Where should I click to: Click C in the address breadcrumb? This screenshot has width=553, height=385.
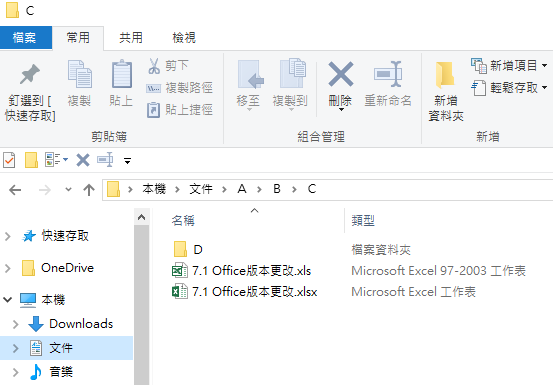pos(312,189)
